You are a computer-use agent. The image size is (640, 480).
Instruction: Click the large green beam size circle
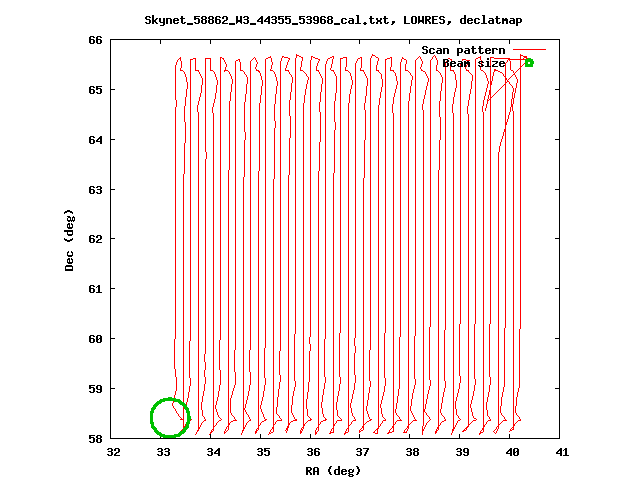click(x=170, y=417)
